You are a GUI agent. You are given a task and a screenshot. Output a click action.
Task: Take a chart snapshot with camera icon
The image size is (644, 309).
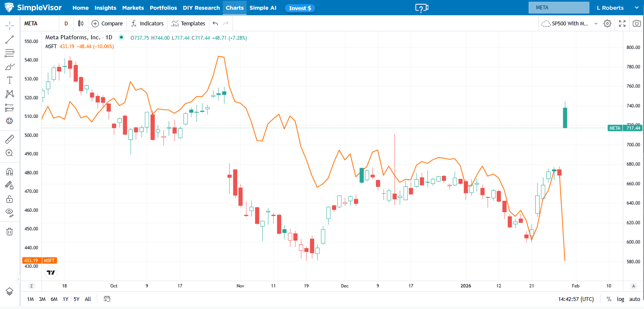[636, 24]
